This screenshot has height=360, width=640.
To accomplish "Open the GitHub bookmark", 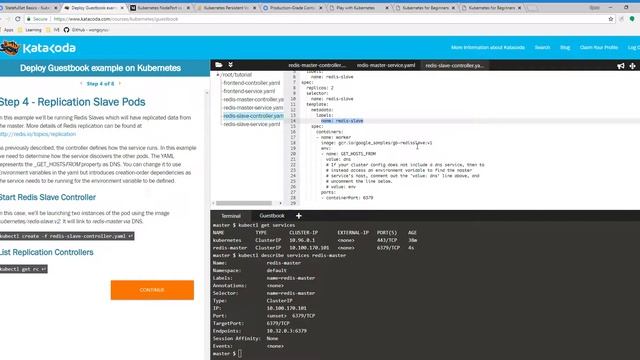I will 86,30.
